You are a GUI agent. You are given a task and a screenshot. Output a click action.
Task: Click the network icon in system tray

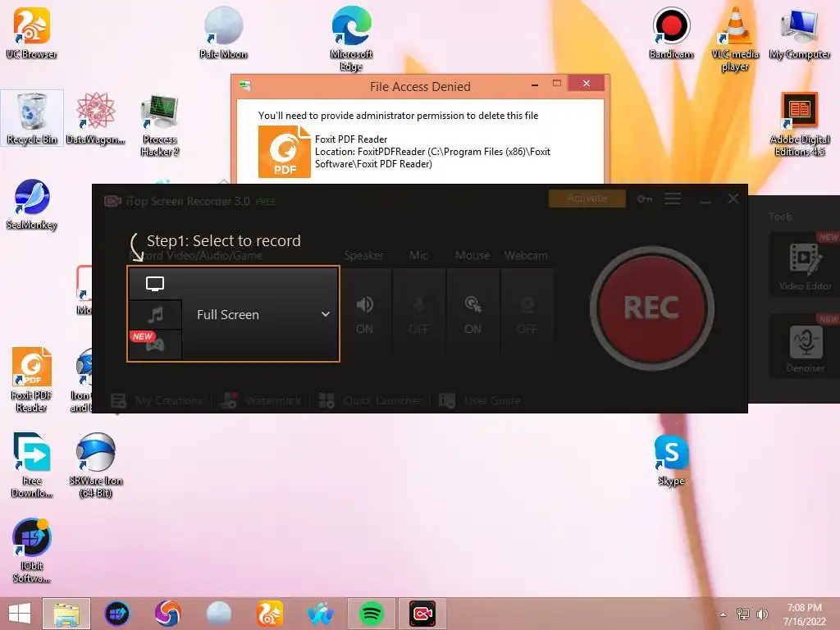click(x=743, y=614)
